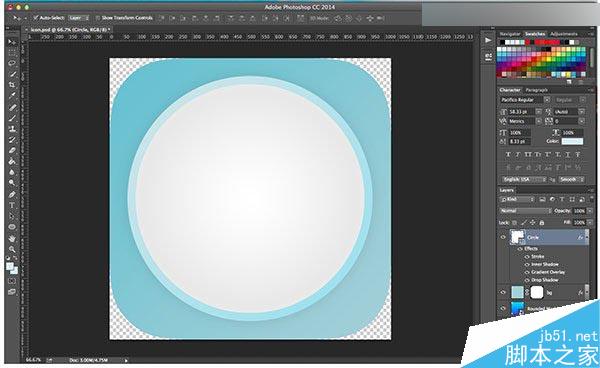This screenshot has height=368, width=600.
Task: Click the Gradient Overlay effect entry
Action: tap(548, 272)
